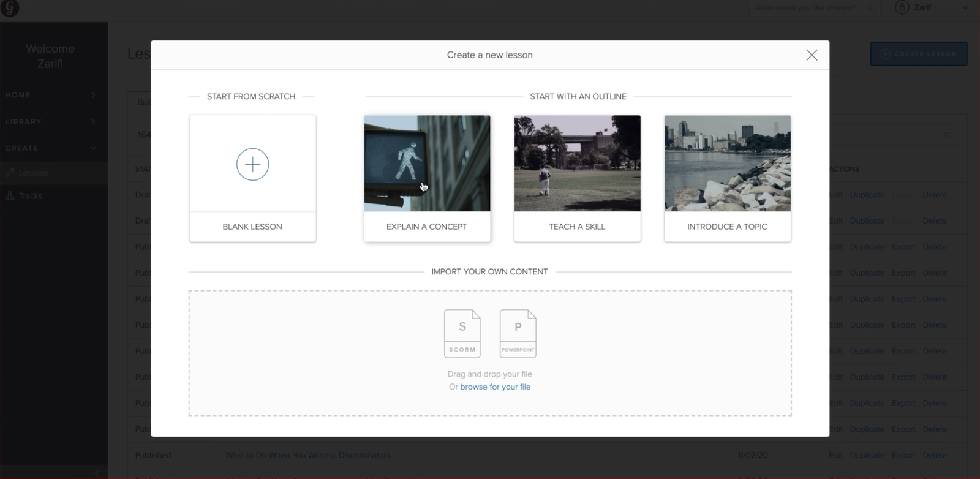980x479 pixels.
Task: Collapse the CREATE section in the sidebar
Action: coord(50,148)
